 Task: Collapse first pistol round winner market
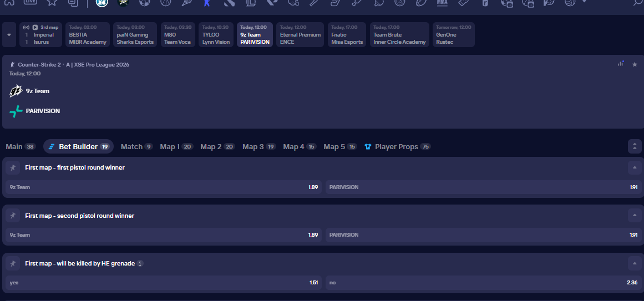click(635, 167)
